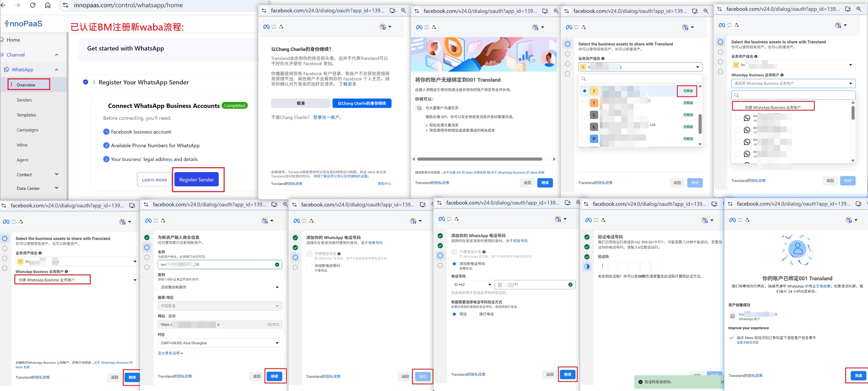This screenshot has width=868, height=391.
Task: Click the first verification code digit box
Action: [x=603, y=266]
